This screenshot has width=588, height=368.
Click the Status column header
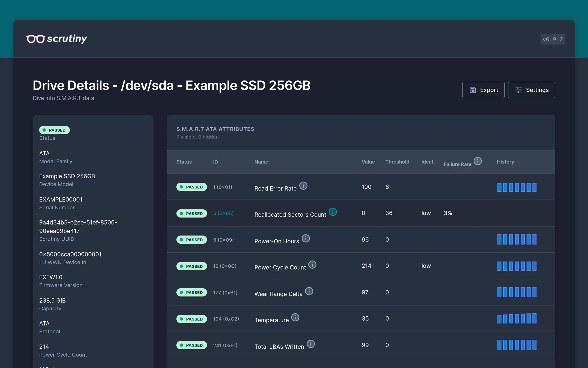coord(184,162)
